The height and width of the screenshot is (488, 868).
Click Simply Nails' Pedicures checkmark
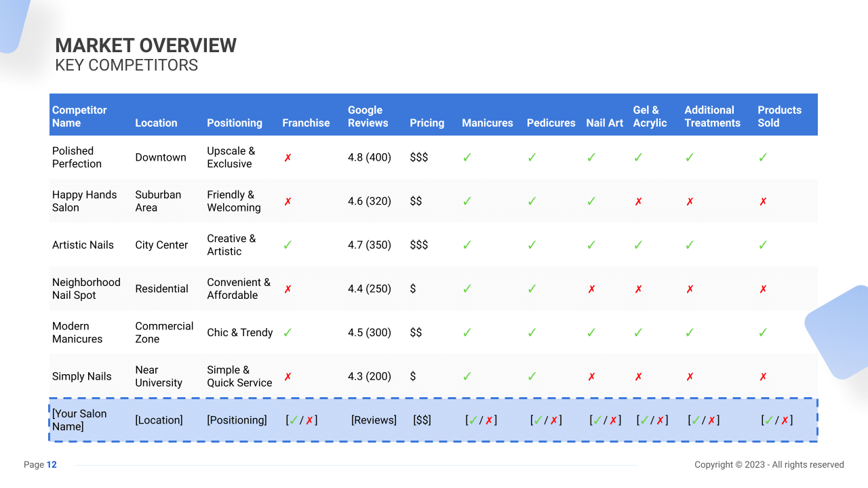(532, 376)
